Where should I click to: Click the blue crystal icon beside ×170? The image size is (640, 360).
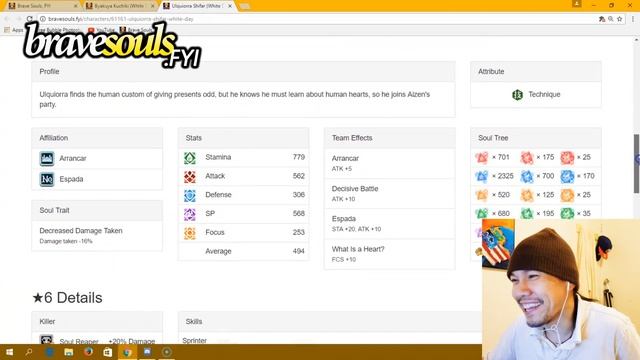point(567,176)
